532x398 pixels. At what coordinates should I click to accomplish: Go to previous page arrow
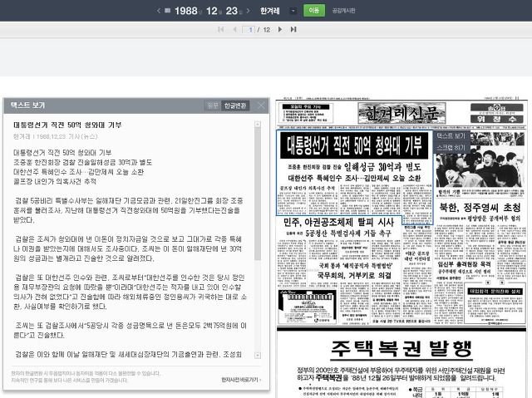[x=234, y=29]
